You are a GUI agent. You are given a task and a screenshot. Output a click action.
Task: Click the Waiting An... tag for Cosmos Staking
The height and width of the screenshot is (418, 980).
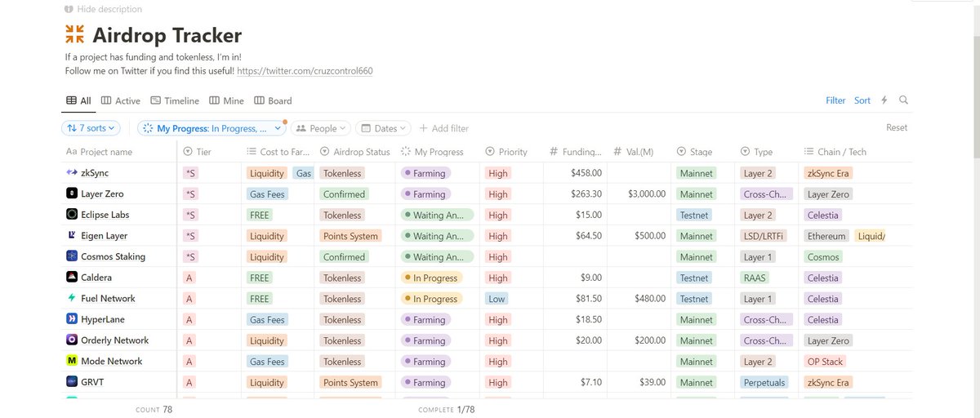(438, 256)
